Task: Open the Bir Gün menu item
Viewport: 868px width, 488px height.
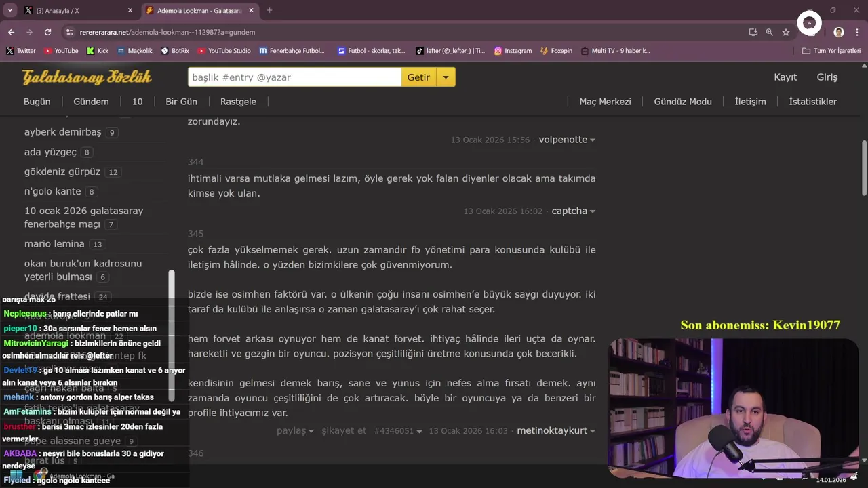Action: (181, 102)
